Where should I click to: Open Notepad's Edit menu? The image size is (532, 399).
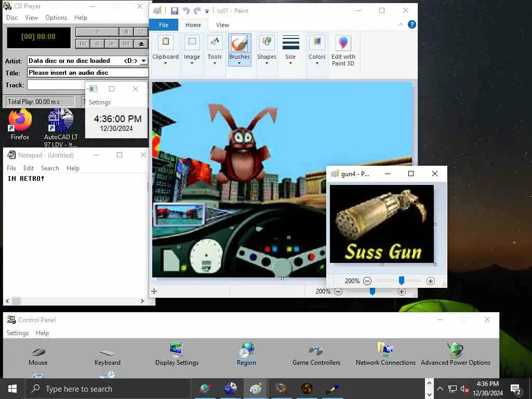click(x=29, y=168)
